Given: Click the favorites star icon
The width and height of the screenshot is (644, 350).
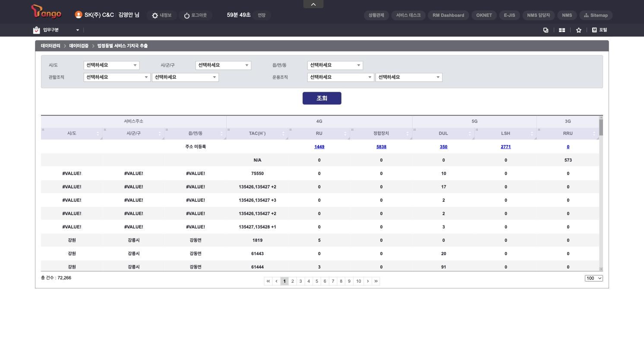Looking at the screenshot, I should [x=579, y=30].
